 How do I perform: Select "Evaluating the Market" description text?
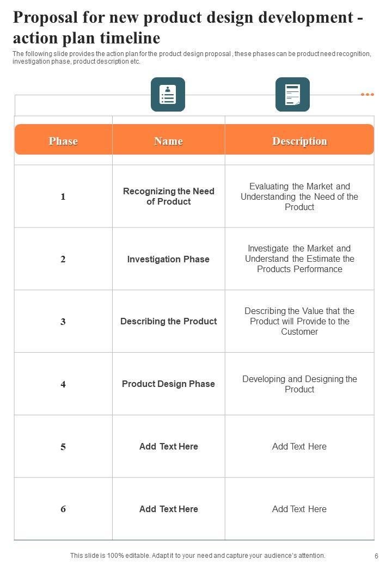pyautogui.click(x=299, y=196)
